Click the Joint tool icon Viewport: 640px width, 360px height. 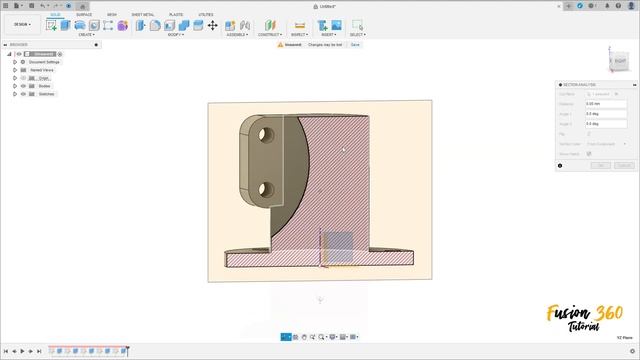click(245, 25)
